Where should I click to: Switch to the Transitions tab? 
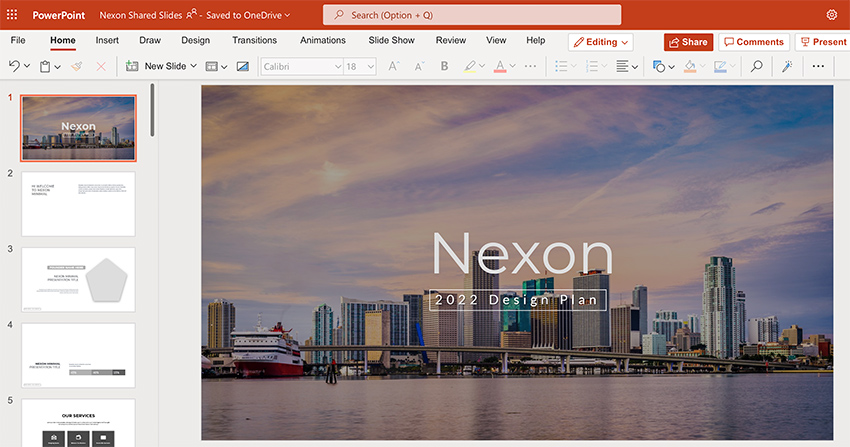coord(254,40)
